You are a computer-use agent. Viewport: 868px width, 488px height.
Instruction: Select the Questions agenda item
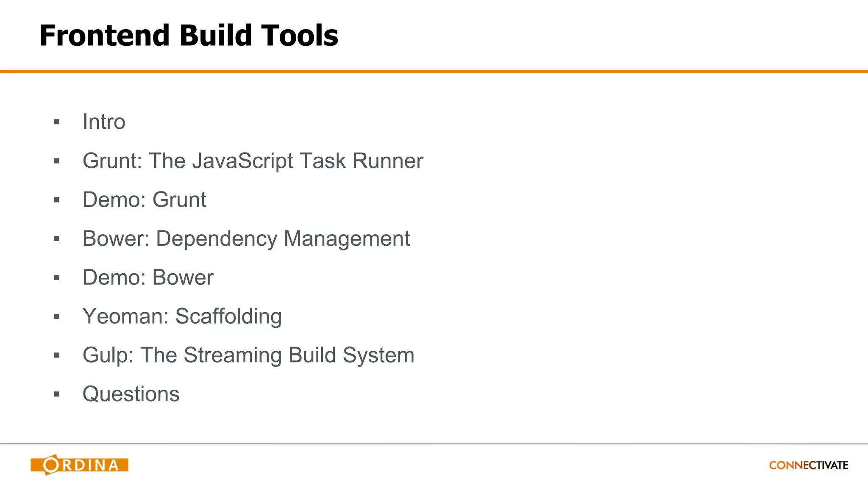point(131,394)
